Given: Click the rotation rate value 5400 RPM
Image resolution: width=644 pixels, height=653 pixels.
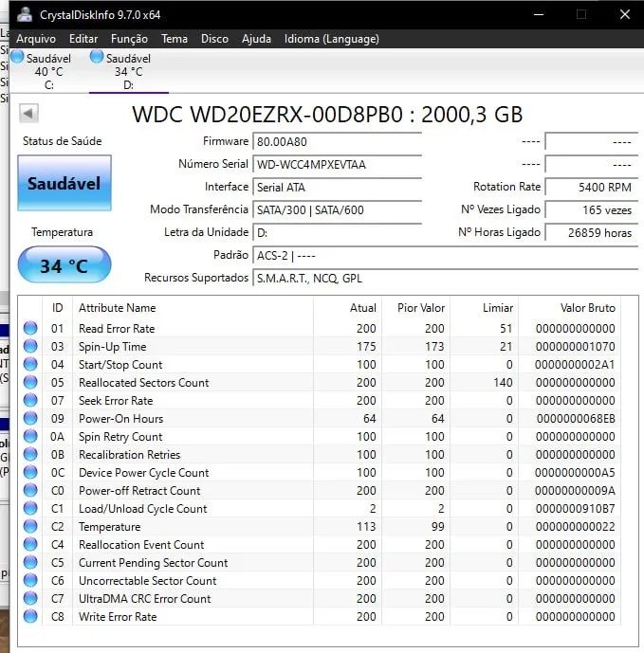Looking at the screenshot, I should (592, 187).
